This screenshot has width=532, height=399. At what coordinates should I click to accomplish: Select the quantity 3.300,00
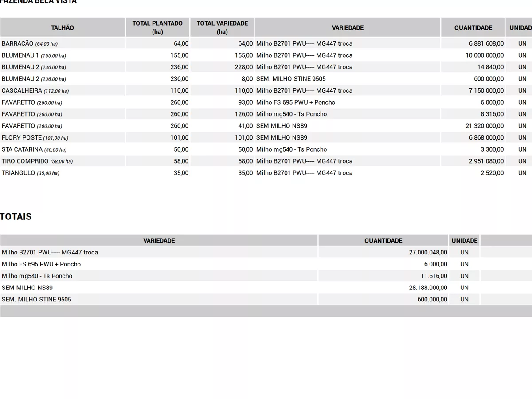[x=492, y=149]
